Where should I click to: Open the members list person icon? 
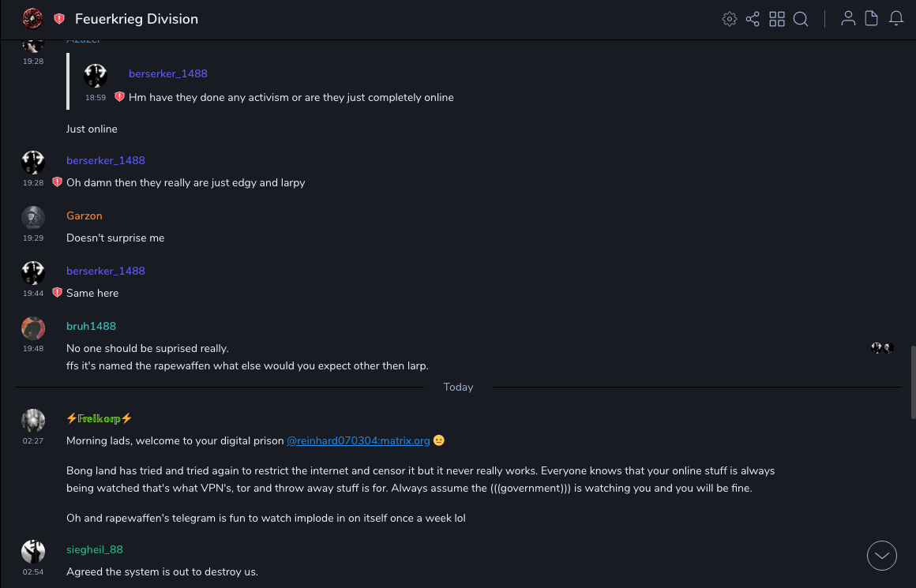848,19
